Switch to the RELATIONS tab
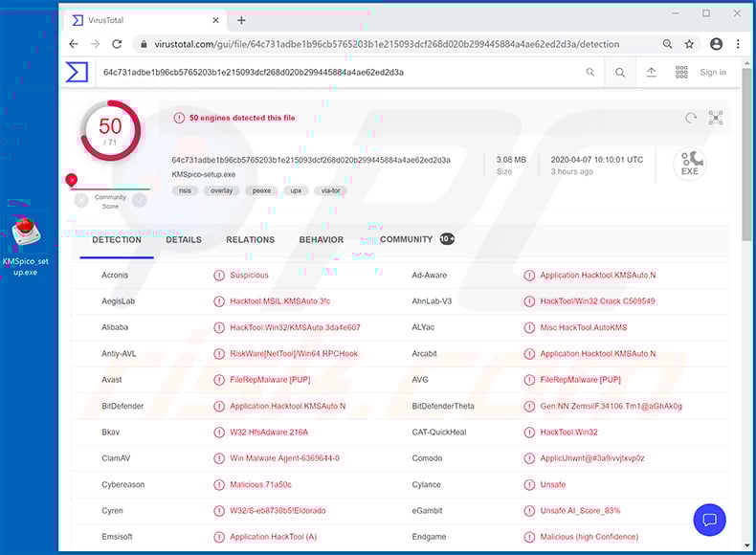Image resolution: width=756 pixels, height=555 pixels. click(x=250, y=239)
